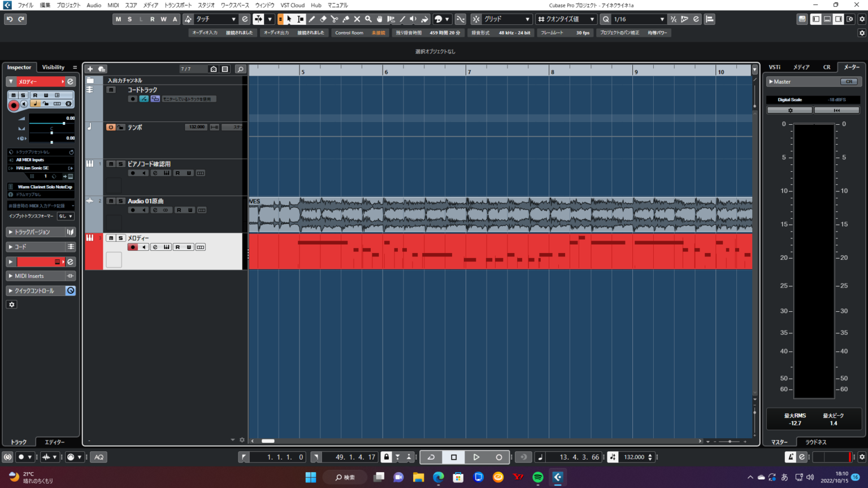Pick the Draw pencil tool

312,19
